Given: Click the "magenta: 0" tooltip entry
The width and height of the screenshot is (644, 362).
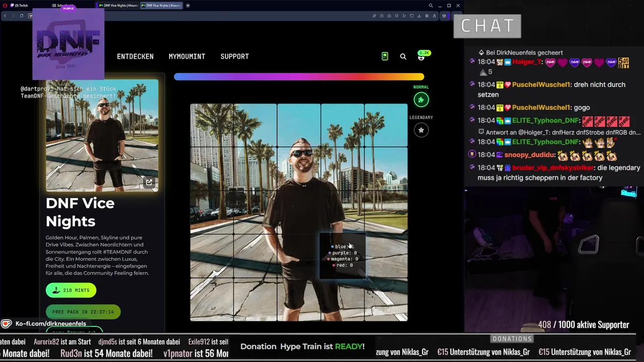Looking at the screenshot, I should (x=343, y=259).
